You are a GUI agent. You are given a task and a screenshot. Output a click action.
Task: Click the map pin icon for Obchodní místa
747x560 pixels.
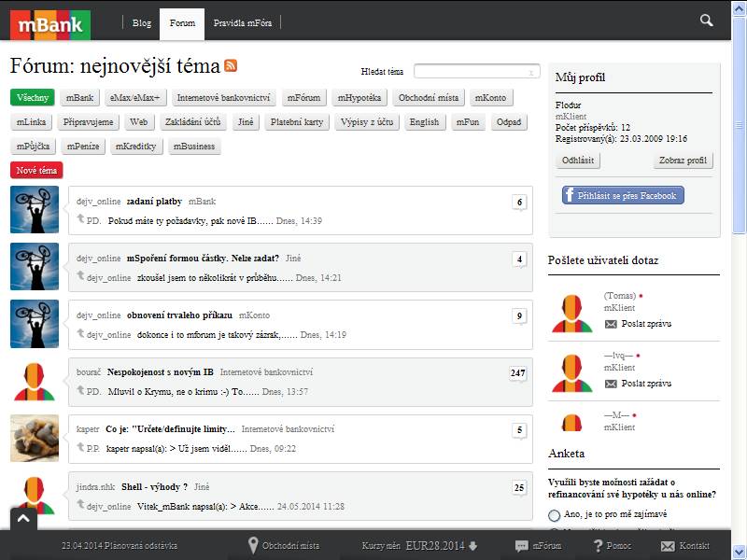(253, 545)
